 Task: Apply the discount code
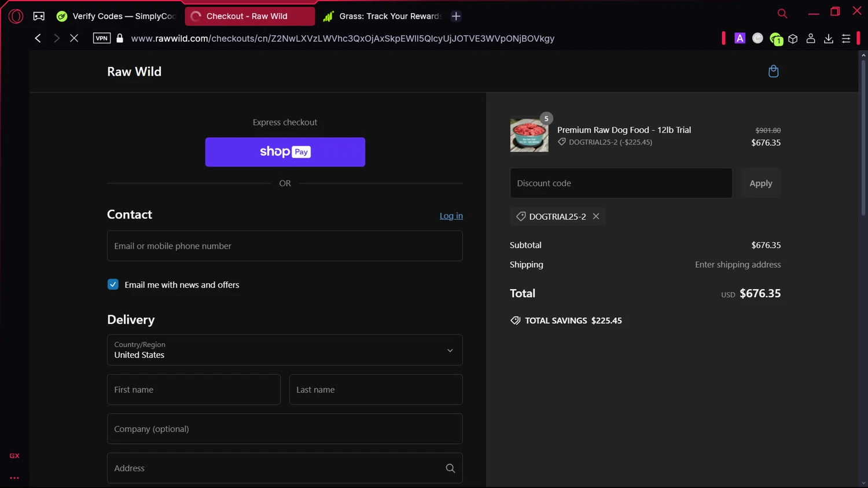pyautogui.click(x=760, y=183)
